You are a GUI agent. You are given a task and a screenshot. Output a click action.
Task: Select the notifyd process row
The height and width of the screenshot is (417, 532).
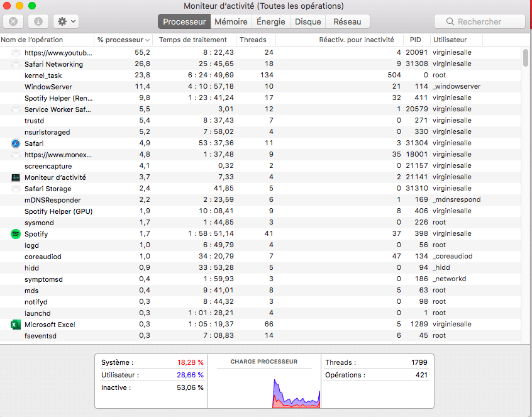[x=260, y=302]
